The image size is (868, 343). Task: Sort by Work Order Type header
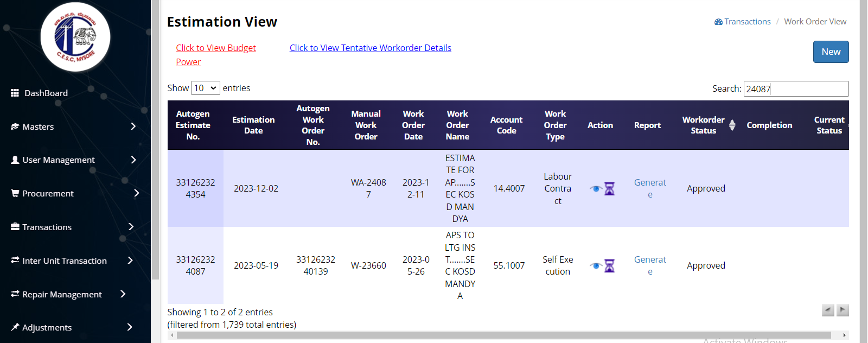[555, 125]
